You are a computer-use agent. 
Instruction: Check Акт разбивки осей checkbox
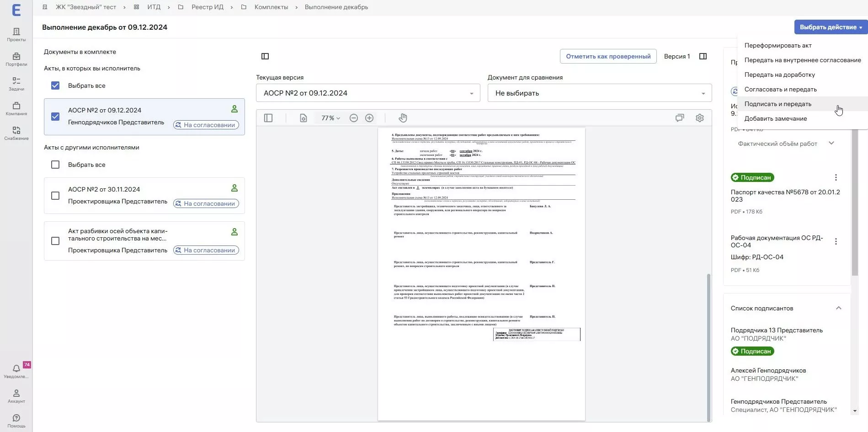(x=55, y=241)
